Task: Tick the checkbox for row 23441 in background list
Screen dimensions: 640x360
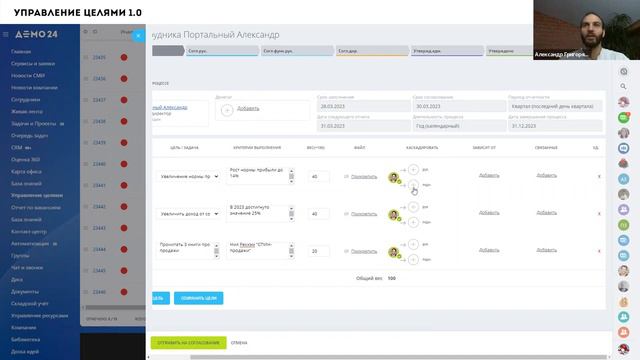Action: (x=86, y=185)
